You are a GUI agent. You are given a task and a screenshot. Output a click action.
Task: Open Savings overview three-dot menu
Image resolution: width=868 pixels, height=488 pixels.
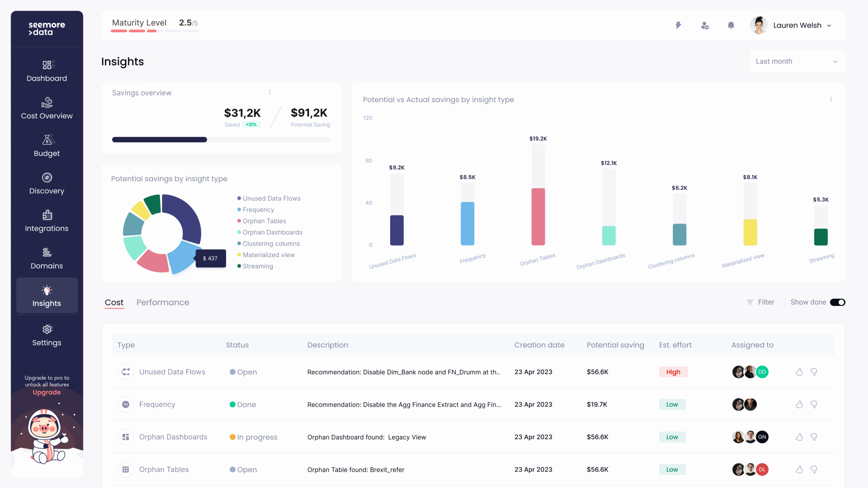(x=270, y=92)
